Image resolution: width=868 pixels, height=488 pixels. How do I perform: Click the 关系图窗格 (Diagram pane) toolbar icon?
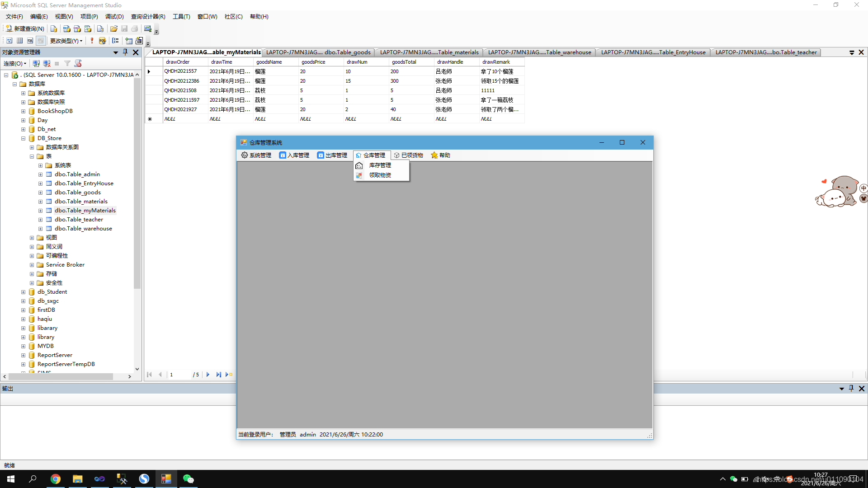(9, 40)
